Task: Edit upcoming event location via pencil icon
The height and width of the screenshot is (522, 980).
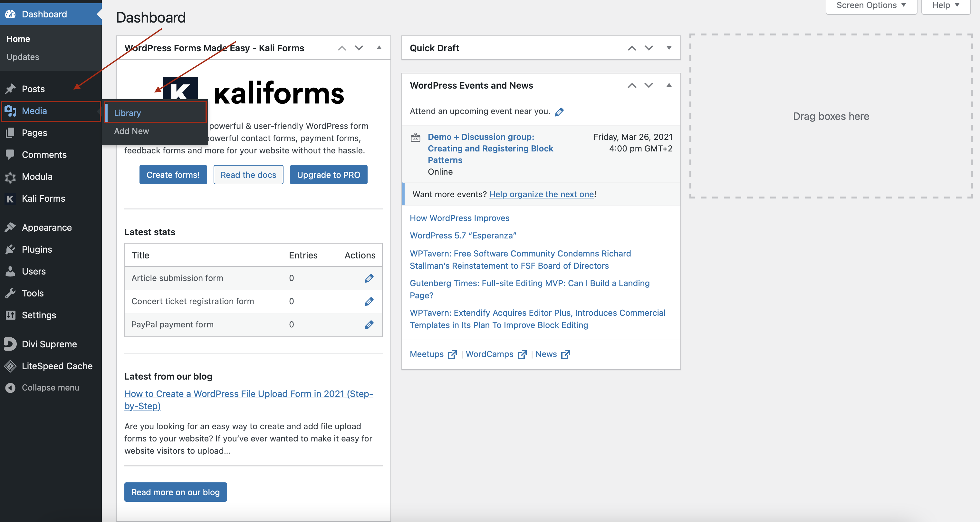Action: tap(559, 111)
